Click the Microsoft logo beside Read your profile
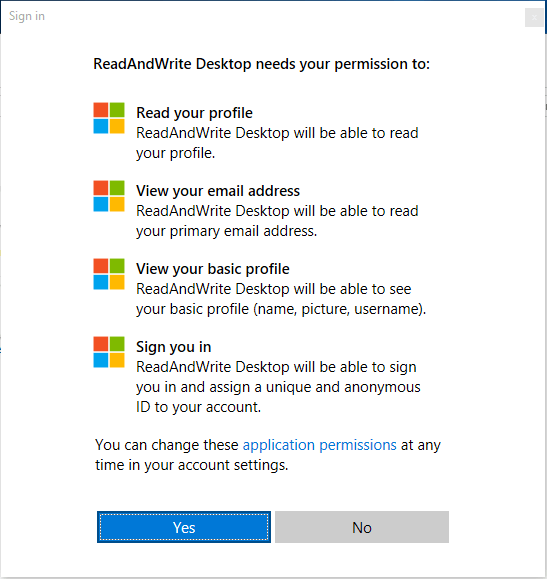The height and width of the screenshot is (579, 547). coord(109,118)
